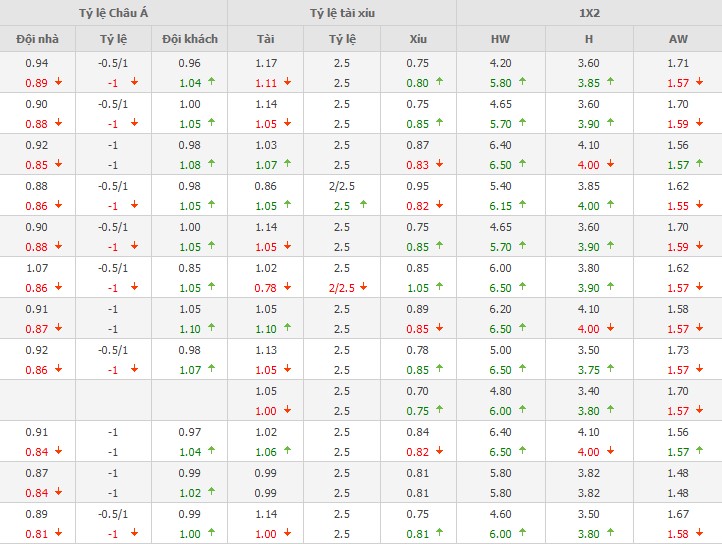Click the Đội khách column header
This screenshot has width=722, height=544.
(189, 39)
